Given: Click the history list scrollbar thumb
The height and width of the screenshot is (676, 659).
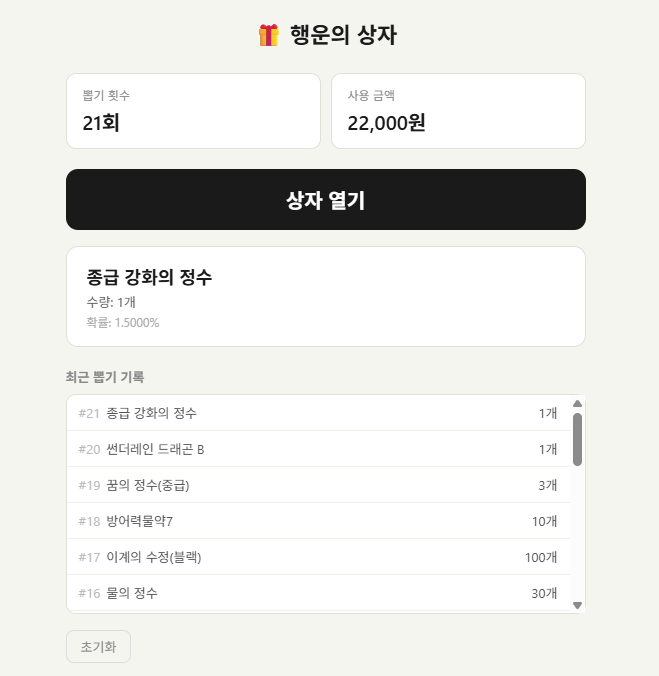Looking at the screenshot, I should (x=577, y=438).
